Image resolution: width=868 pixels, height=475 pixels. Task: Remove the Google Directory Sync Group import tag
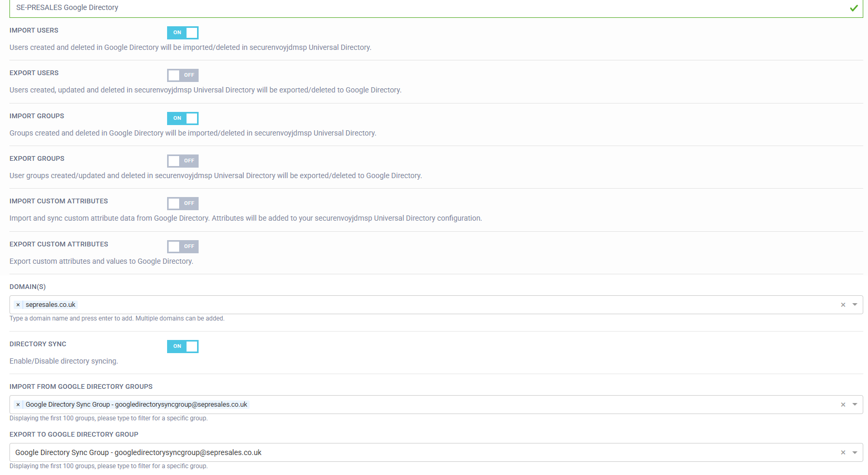(18, 404)
